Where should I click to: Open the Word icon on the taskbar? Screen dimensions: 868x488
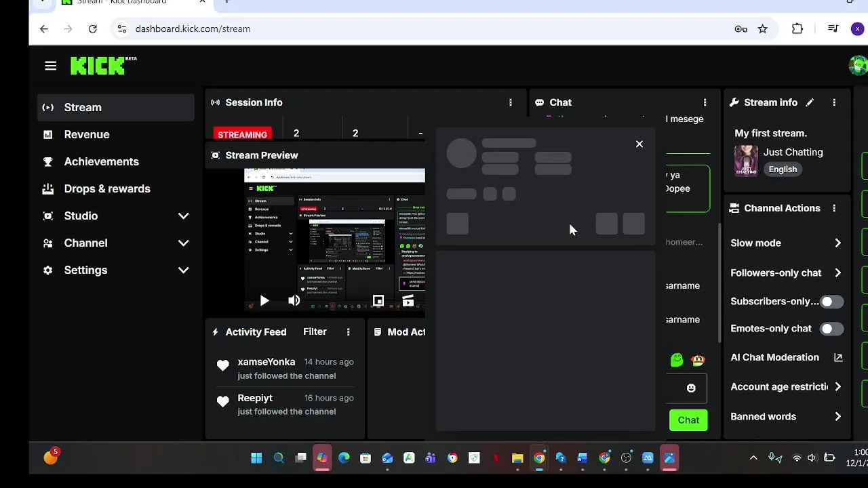coord(583,458)
